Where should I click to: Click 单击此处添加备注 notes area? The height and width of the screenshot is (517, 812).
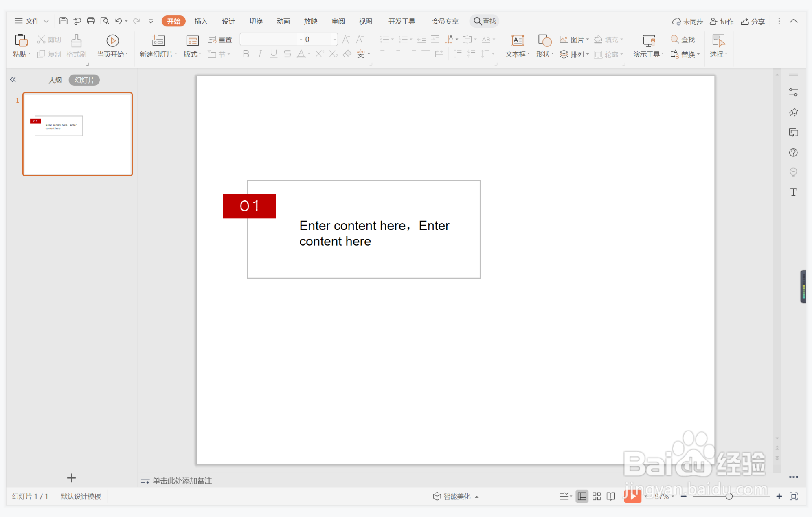coord(182,480)
